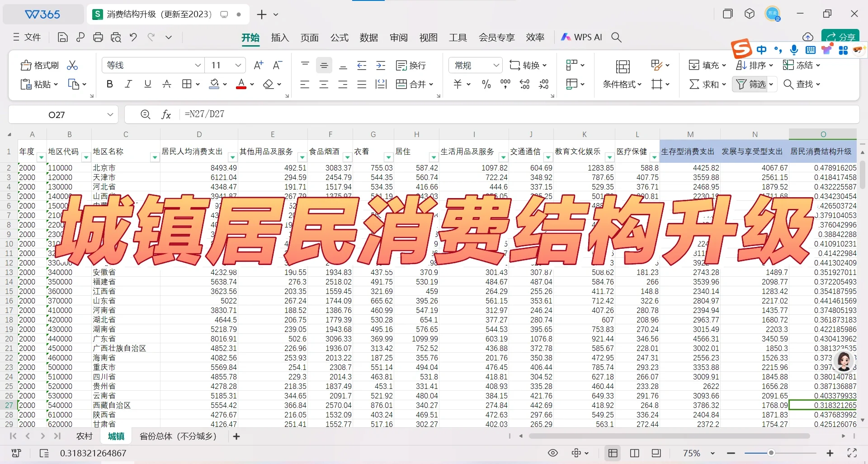Toggle Bold formatting

click(x=109, y=84)
